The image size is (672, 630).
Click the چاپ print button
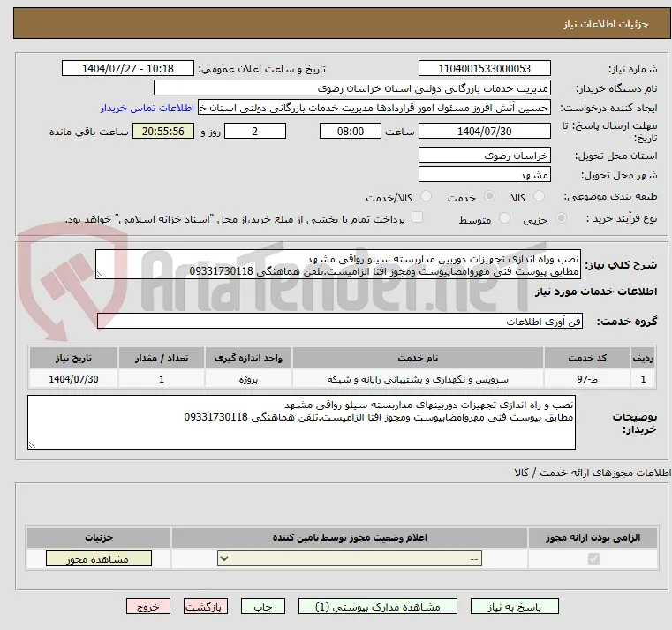263,606
